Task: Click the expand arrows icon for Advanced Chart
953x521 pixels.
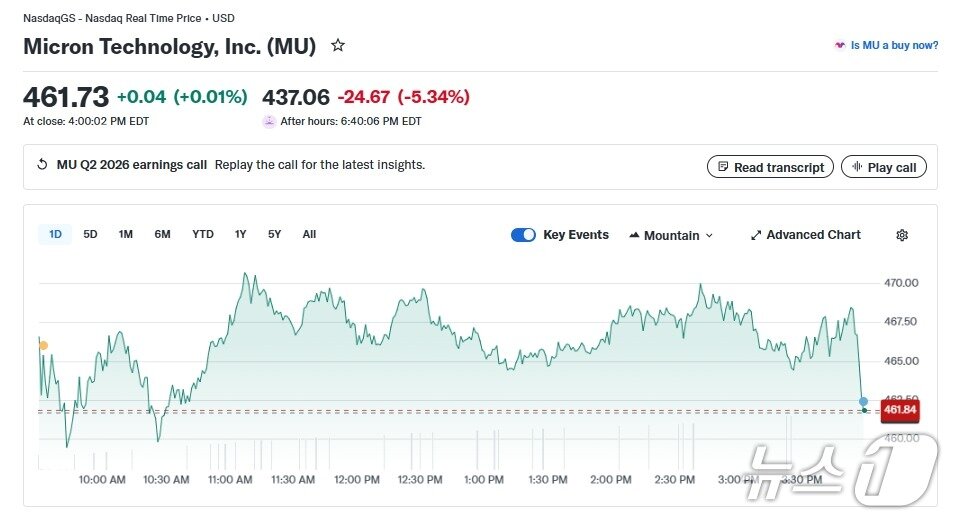Action: point(756,235)
